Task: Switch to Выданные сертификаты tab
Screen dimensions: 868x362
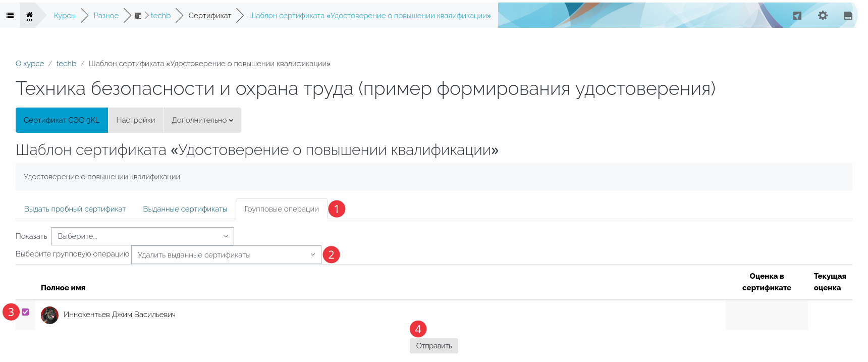Action: tap(185, 209)
